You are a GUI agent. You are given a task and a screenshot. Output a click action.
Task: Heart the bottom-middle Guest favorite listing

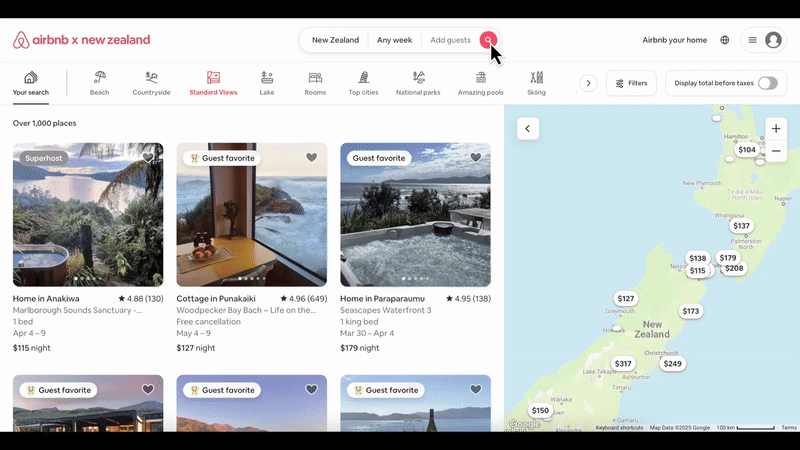click(x=312, y=390)
